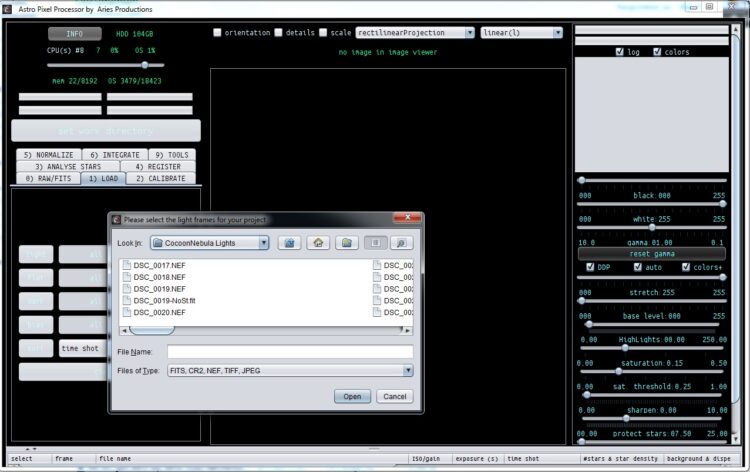Screen dimensions: 750x472
Task: Click the INFO button
Action: [x=75, y=34]
